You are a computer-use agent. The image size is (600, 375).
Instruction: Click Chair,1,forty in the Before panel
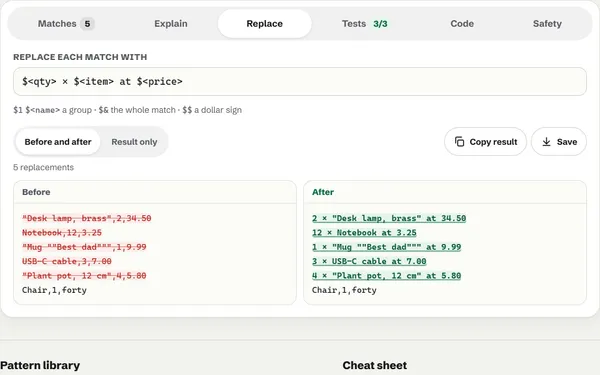pos(54,290)
